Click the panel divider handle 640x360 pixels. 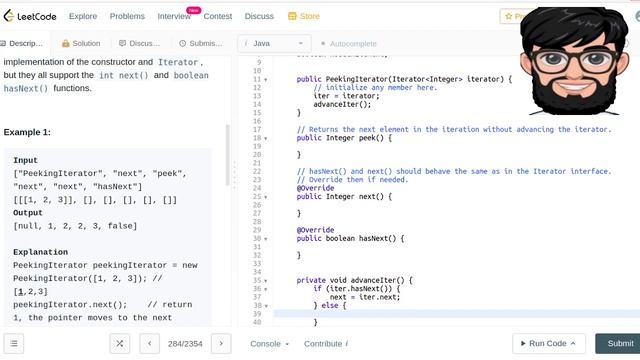(x=234, y=176)
